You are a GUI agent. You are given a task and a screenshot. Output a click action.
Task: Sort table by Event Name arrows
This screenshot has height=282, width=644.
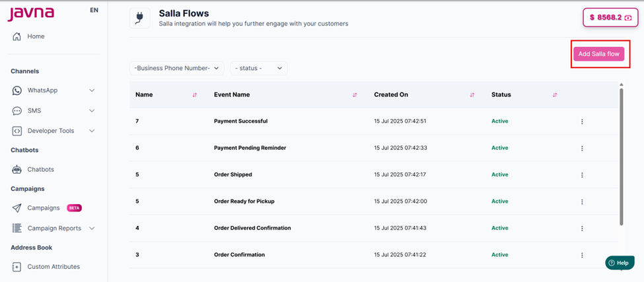click(355, 95)
